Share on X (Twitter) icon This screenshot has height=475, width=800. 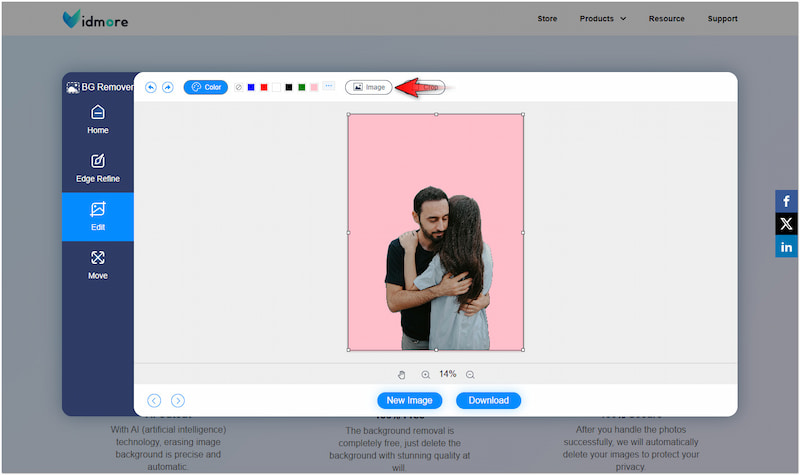point(786,224)
